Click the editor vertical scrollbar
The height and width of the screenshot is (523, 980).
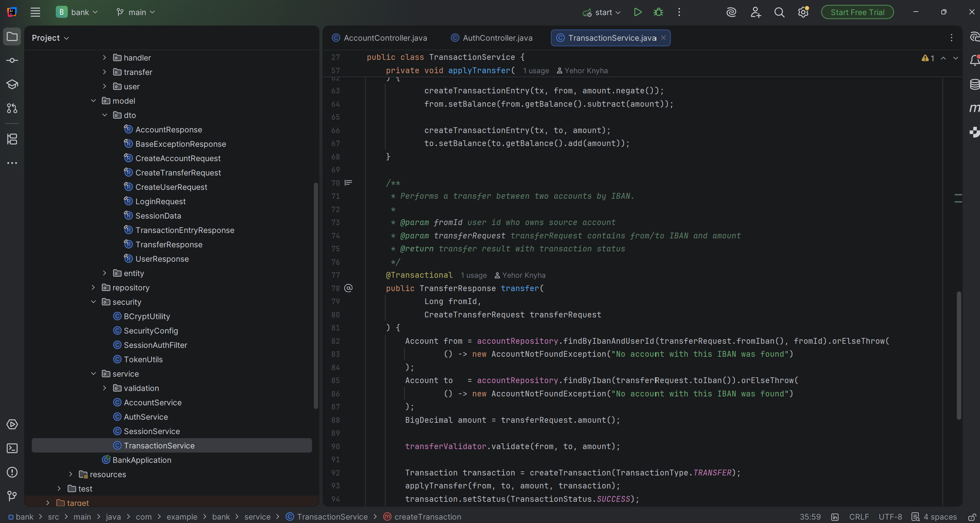point(959,355)
